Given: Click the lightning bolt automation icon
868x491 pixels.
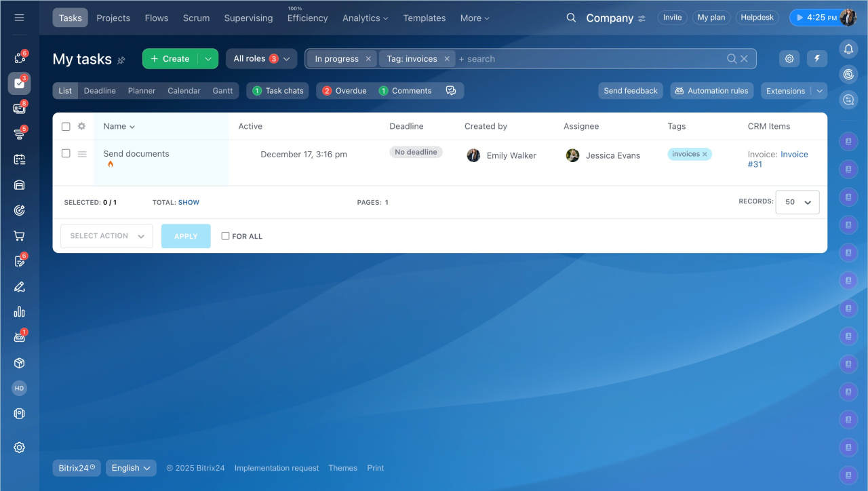Looking at the screenshot, I should tap(817, 59).
